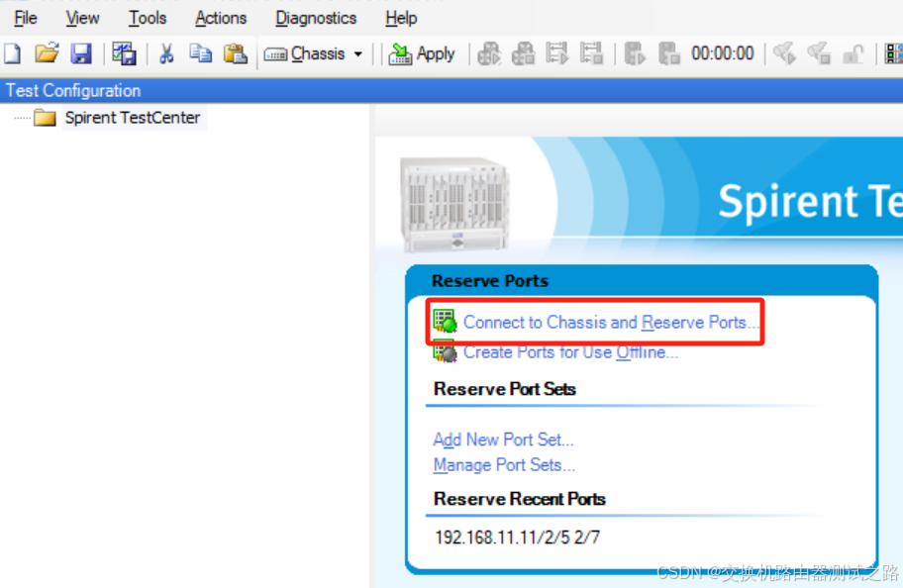Click the Spirent TestCenter folder icon

click(x=45, y=118)
